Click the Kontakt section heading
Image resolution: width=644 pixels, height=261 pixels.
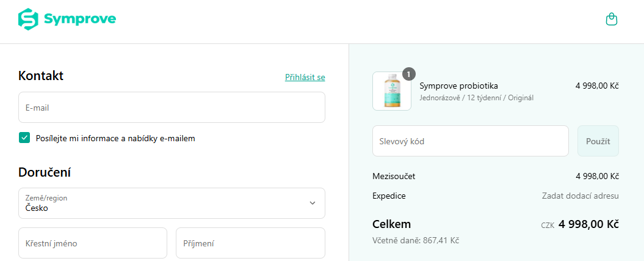41,76
